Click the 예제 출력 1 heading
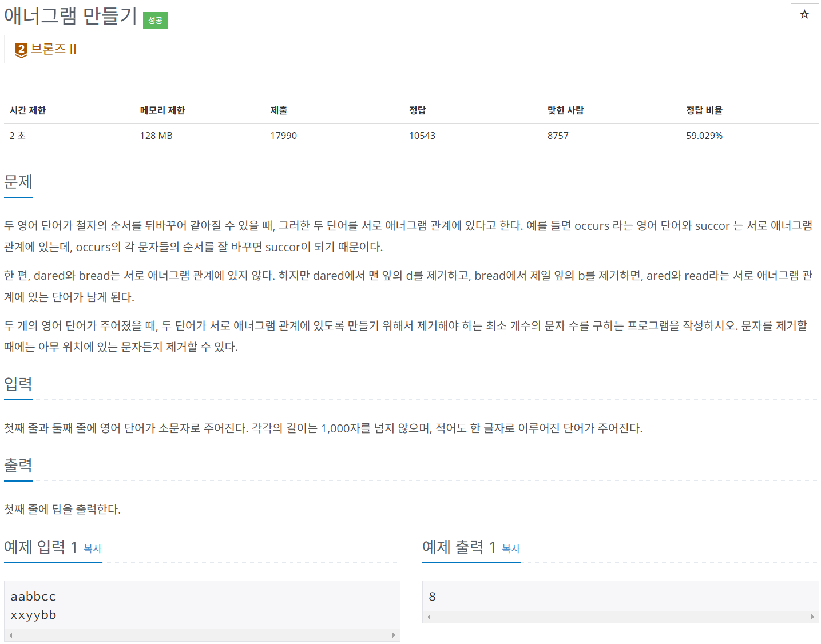 (x=459, y=547)
